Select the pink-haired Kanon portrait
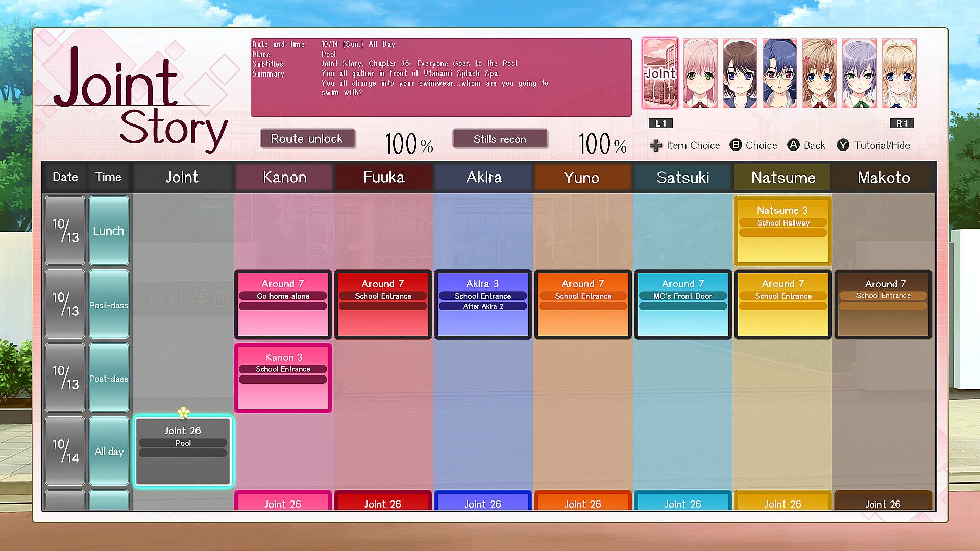This screenshot has height=551, width=980. (x=700, y=73)
